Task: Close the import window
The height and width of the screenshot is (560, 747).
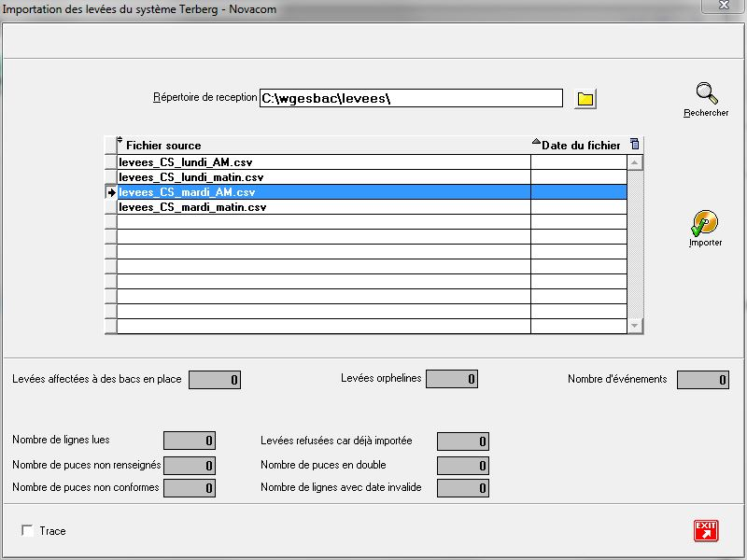Action: pyautogui.click(x=723, y=7)
